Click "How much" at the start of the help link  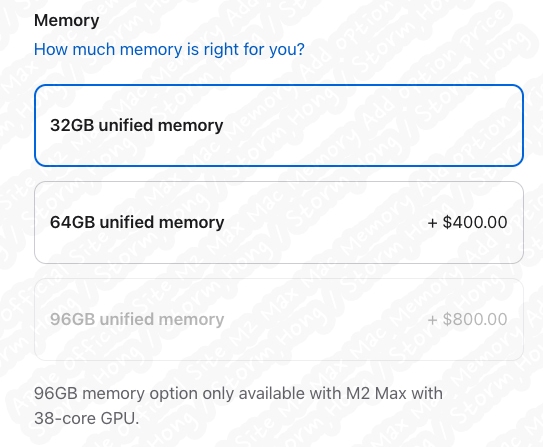tap(74, 49)
